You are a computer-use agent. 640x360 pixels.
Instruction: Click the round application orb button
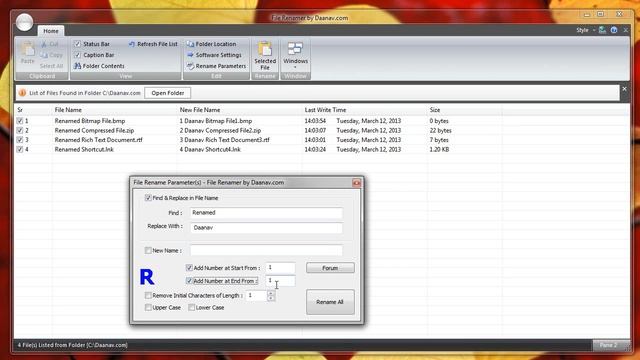point(24,22)
